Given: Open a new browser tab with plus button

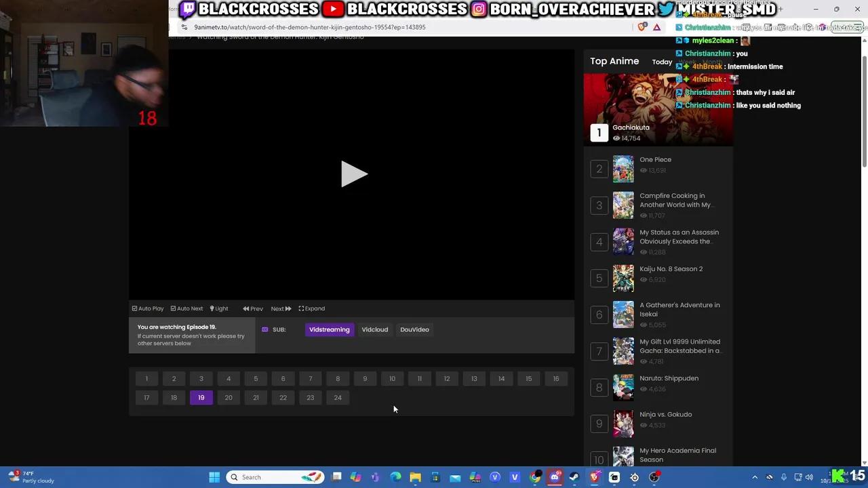Looking at the screenshot, I should tap(781, 9).
